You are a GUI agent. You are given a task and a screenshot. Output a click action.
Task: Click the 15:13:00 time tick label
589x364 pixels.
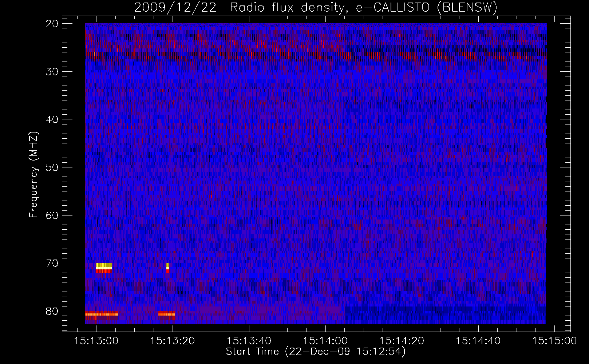(96, 341)
